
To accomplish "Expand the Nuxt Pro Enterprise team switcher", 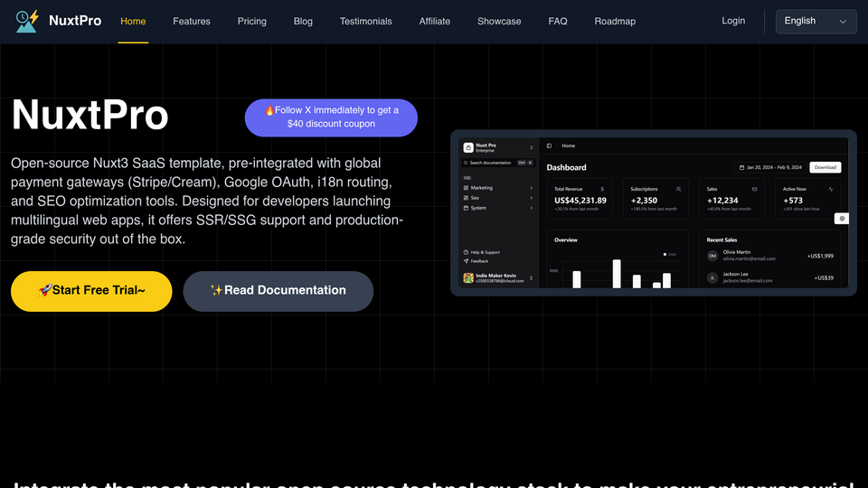I will 531,147.
